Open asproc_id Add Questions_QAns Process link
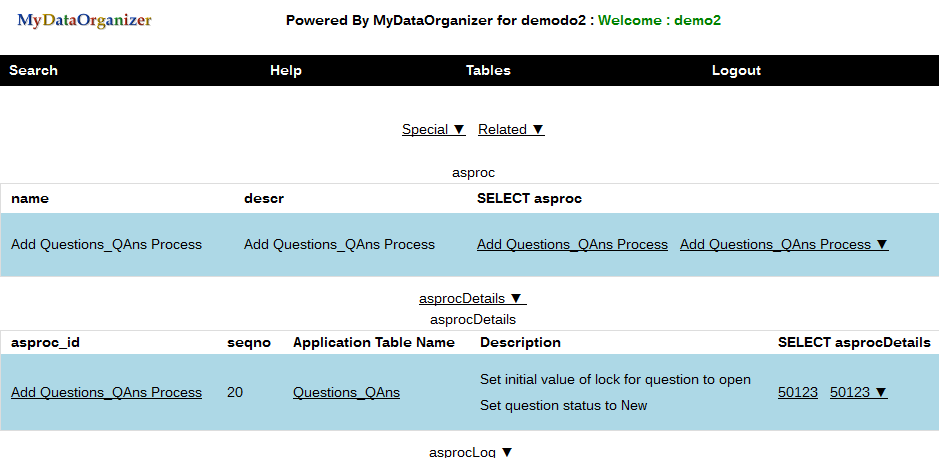939x458 pixels. [x=106, y=393]
